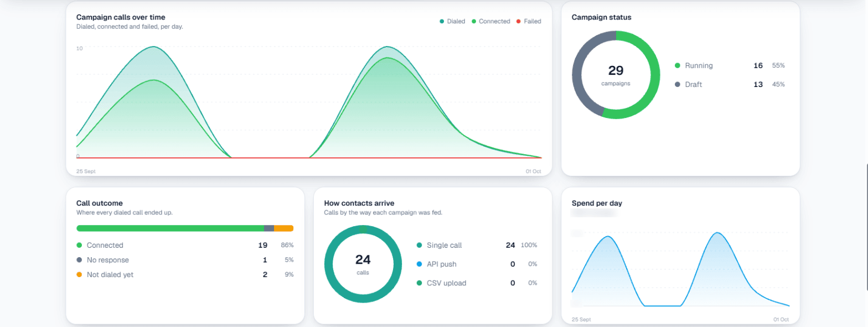Click the 24 calls donut center

pos(363,264)
